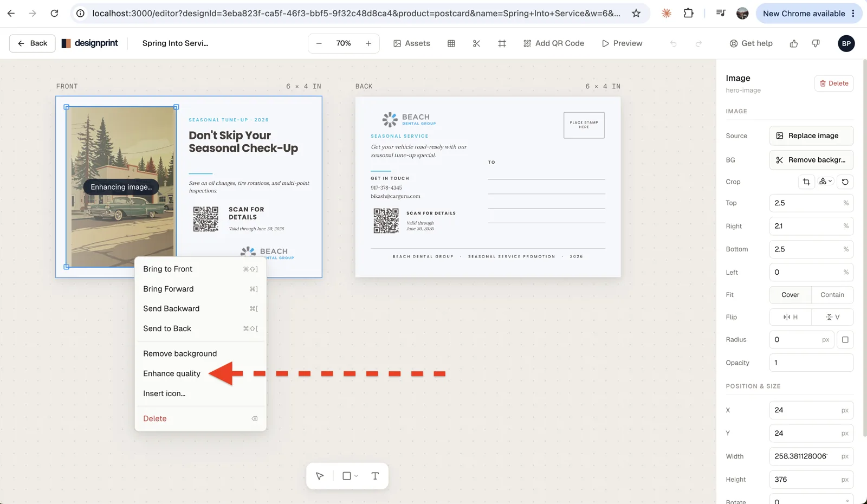Click the Place Stamp Here box
Image resolution: width=867 pixels, height=504 pixels.
584,125
